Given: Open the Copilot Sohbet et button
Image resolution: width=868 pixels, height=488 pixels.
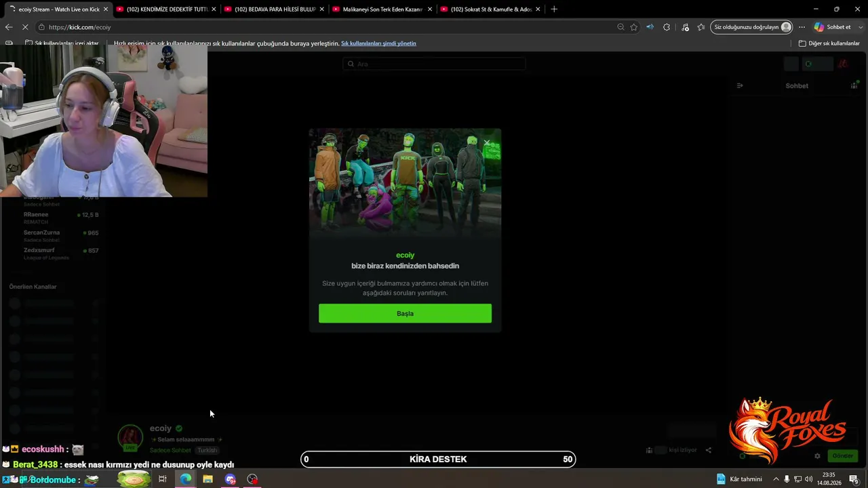Looking at the screenshot, I should pyautogui.click(x=832, y=27).
